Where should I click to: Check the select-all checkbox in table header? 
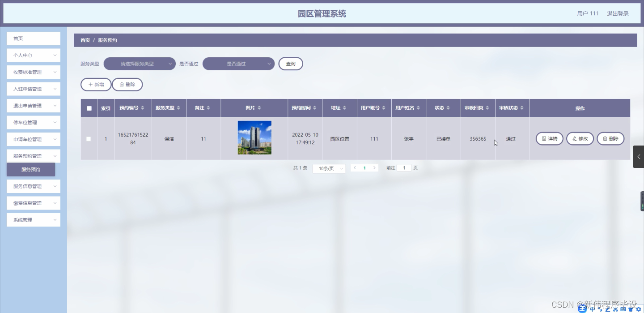click(89, 107)
